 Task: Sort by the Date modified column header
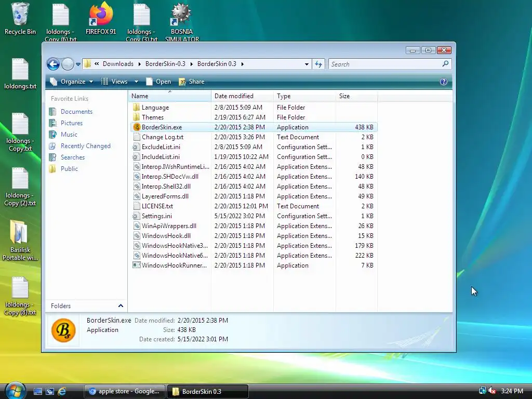(x=242, y=96)
